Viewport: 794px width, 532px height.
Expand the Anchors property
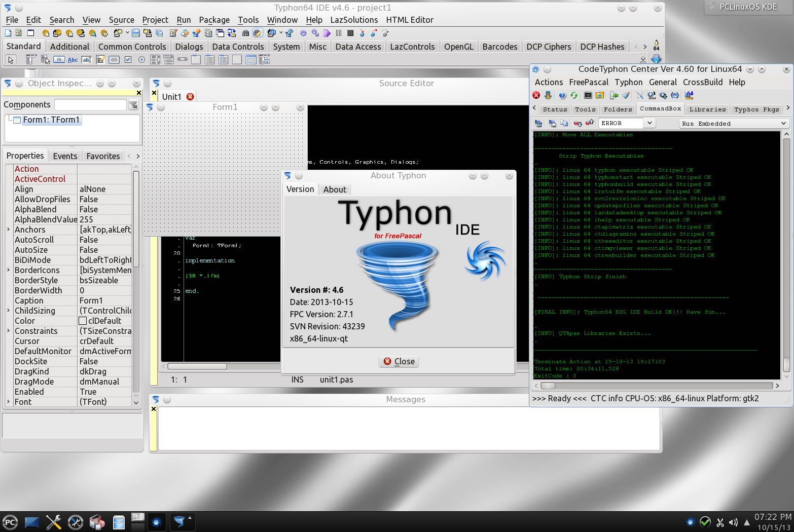8,230
